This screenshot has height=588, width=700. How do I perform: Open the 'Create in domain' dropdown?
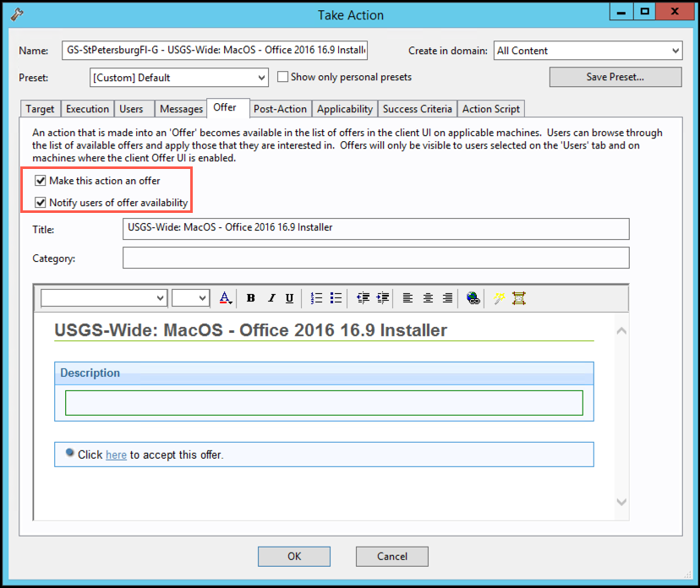(588, 51)
